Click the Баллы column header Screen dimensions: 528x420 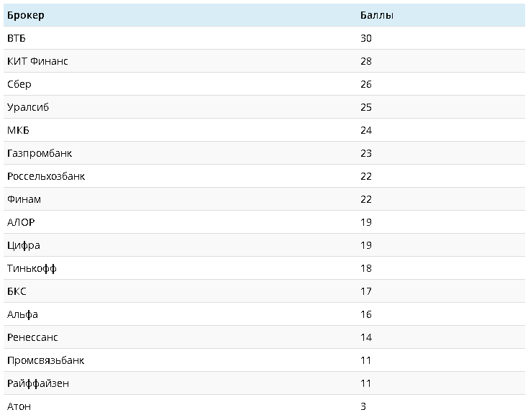coord(376,15)
